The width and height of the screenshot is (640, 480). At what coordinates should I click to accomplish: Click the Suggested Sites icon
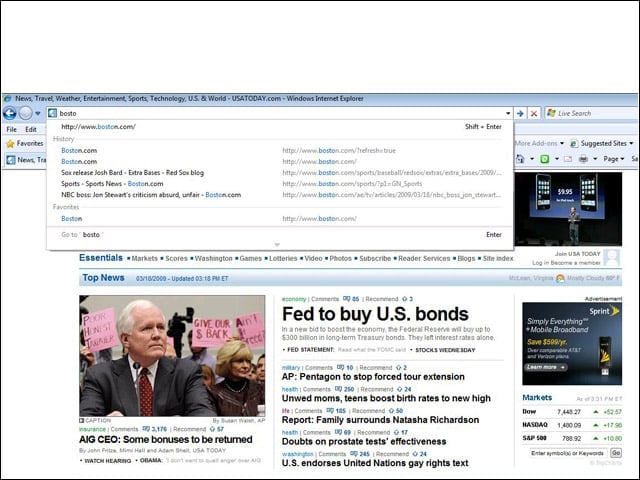point(574,144)
